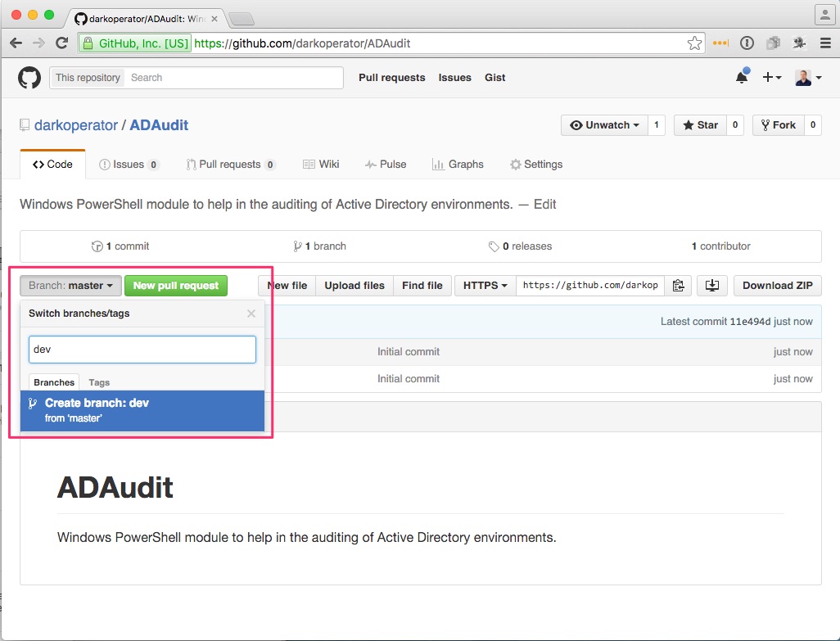Reload the page with the refresh icon

(61, 43)
